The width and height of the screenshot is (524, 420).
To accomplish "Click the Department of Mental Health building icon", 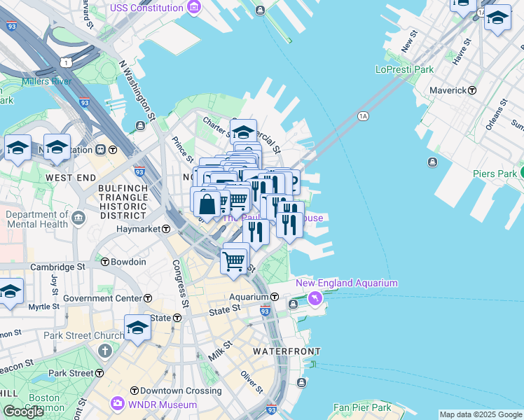I will [x=79, y=218].
